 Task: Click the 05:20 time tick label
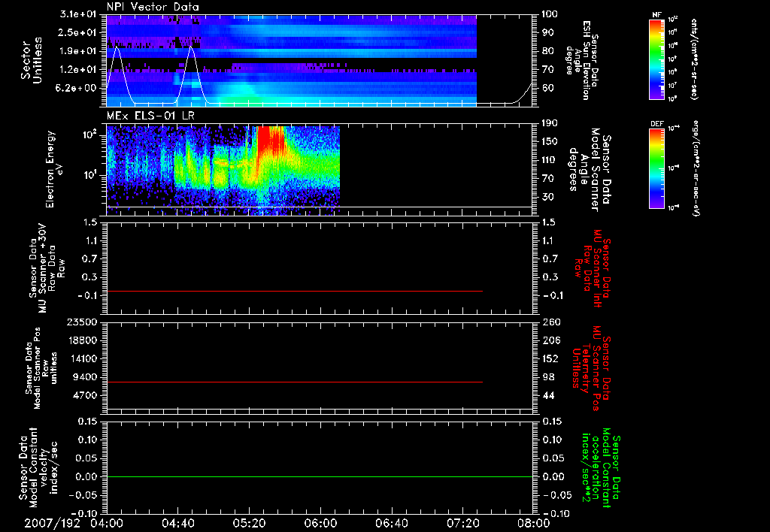pos(249,523)
